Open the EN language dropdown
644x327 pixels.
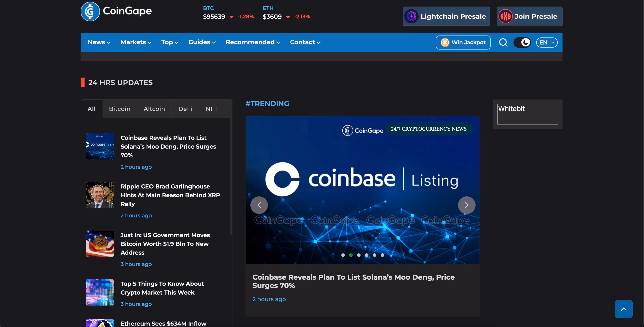point(547,43)
